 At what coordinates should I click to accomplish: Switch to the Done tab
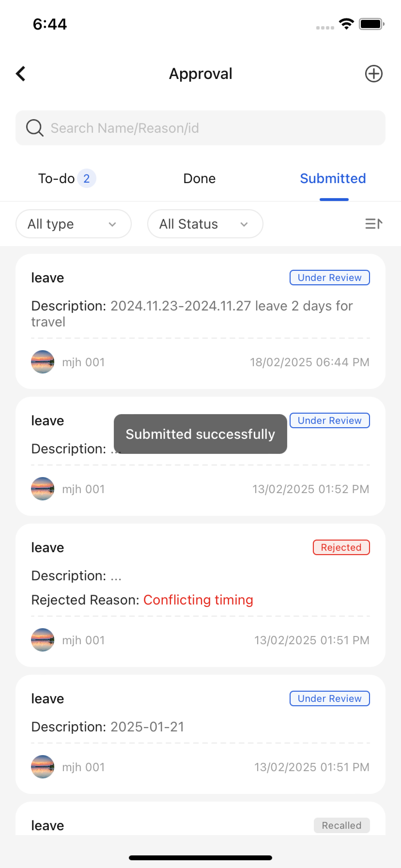coord(200,178)
